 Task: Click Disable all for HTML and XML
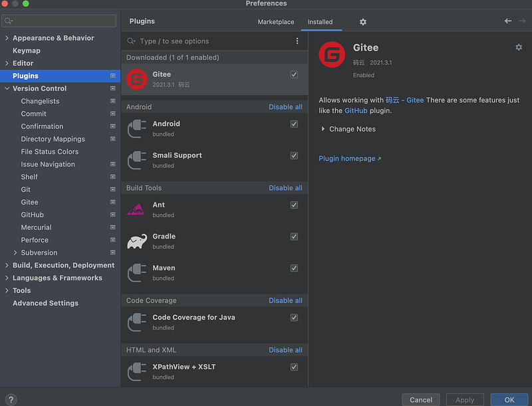coord(285,350)
